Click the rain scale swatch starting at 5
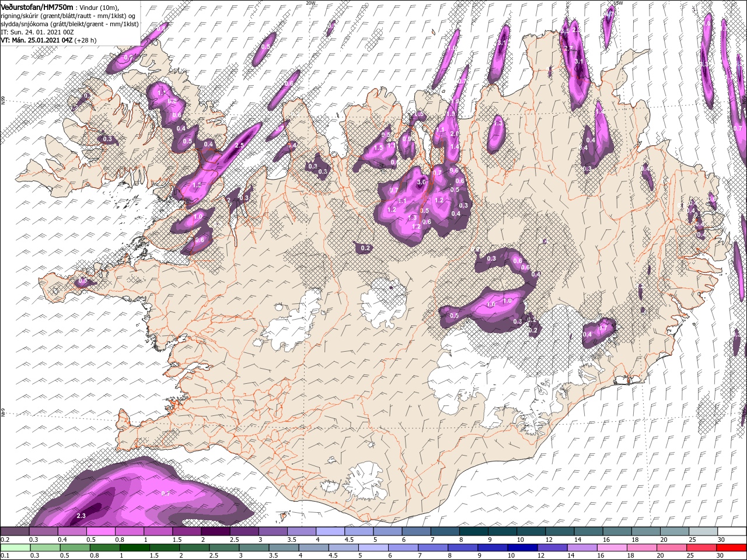Viewport: 747px width, 560px height. coord(373,547)
